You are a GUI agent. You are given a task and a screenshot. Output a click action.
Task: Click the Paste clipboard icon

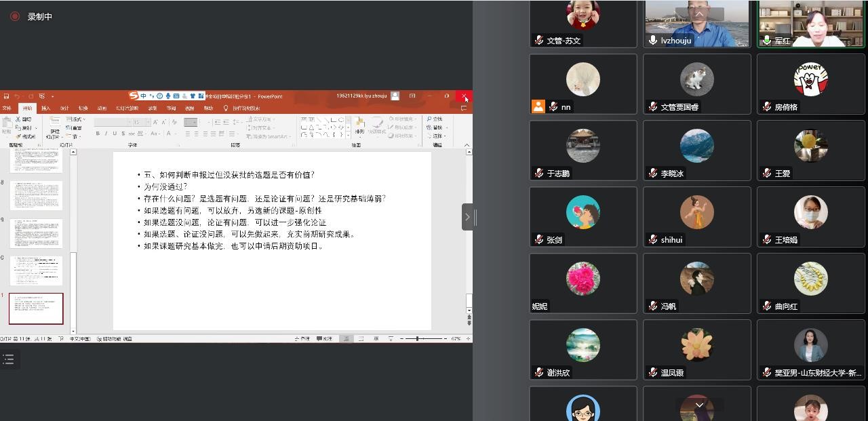tap(7, 125)
